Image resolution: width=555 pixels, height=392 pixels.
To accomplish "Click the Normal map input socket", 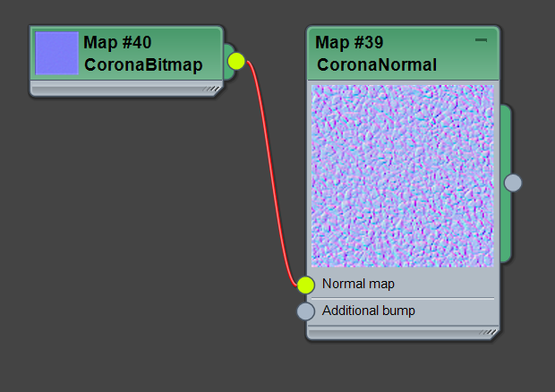I will (305, 285).
